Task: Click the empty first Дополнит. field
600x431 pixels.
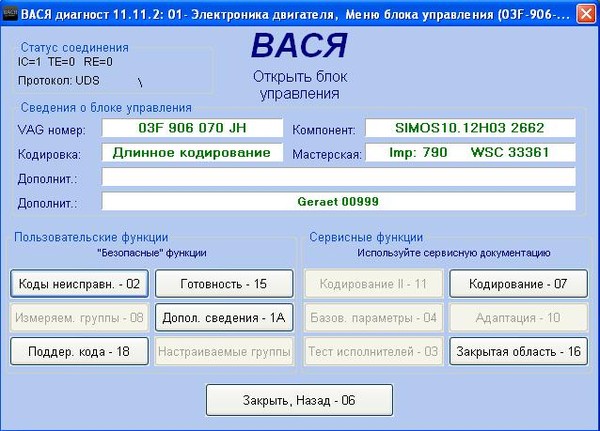Action: point(338,177)
